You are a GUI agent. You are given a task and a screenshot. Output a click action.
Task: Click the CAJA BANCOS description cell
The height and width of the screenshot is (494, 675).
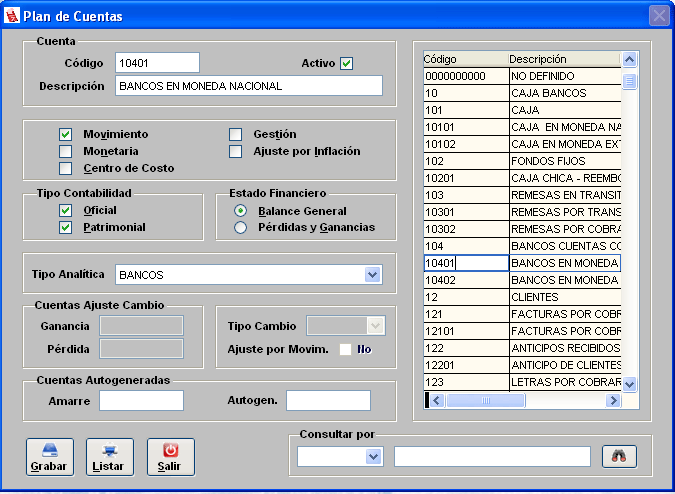[565, 93]
